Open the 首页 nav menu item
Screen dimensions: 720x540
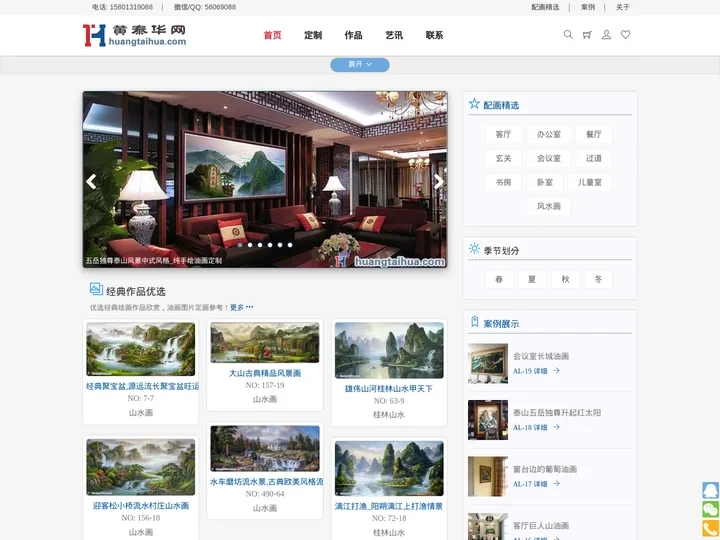(272, 35)
